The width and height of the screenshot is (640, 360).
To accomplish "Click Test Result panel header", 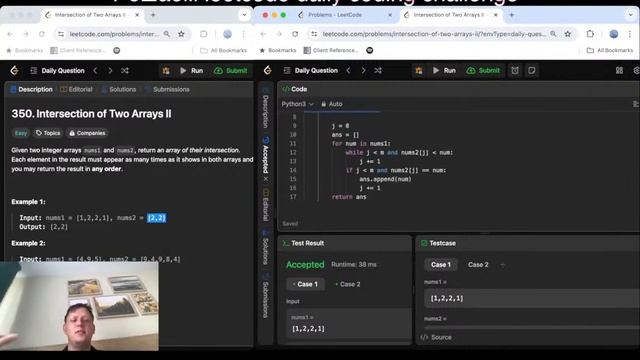I will (303, 243).
